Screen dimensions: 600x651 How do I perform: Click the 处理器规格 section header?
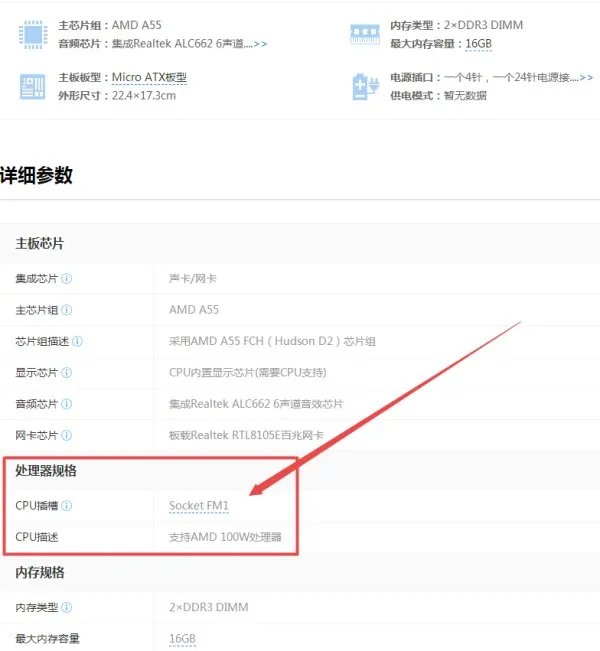coord(46,470)
